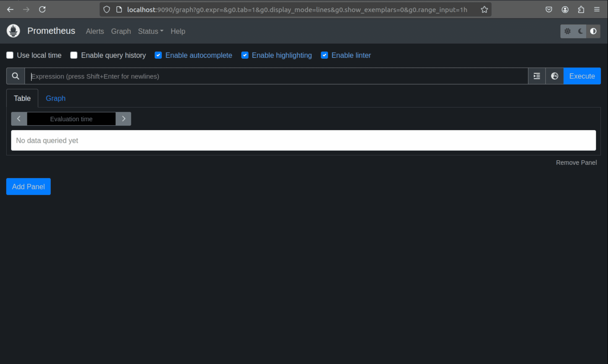Image resolution: width=608 pixels, height=364 pixels.
Task: Click Remove Panel link
Action: click(x=576, y=163)
